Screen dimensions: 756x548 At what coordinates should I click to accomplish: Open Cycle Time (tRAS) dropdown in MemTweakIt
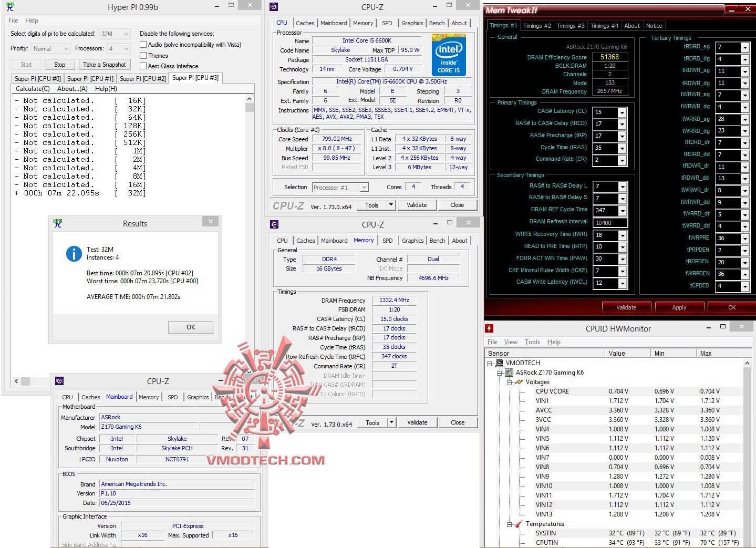[622, 148]
